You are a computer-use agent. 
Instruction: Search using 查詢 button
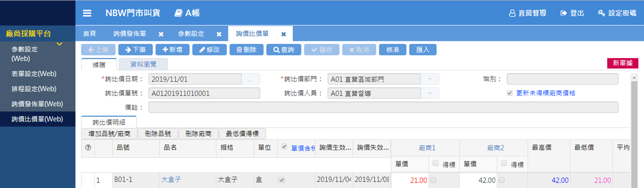(x=284, y=50)
